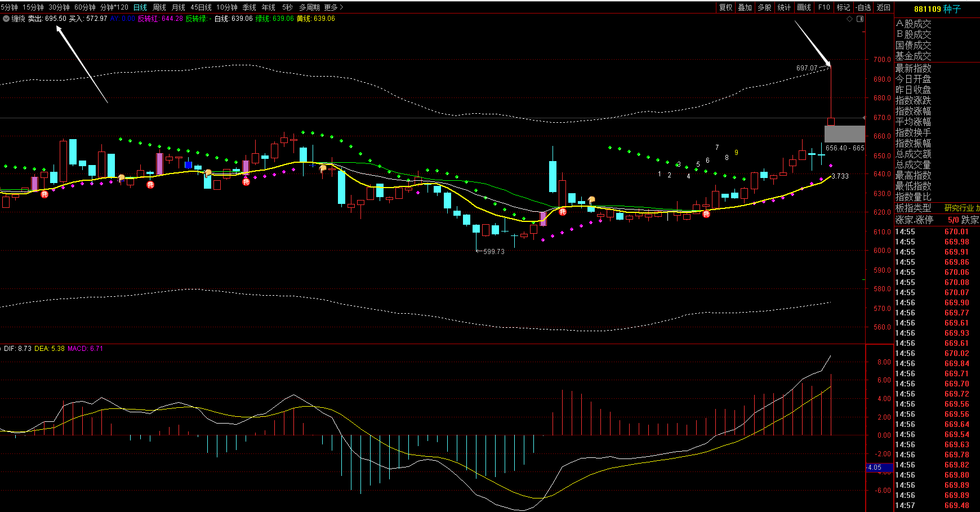Click the 697.07 high price label

point(807,68)
